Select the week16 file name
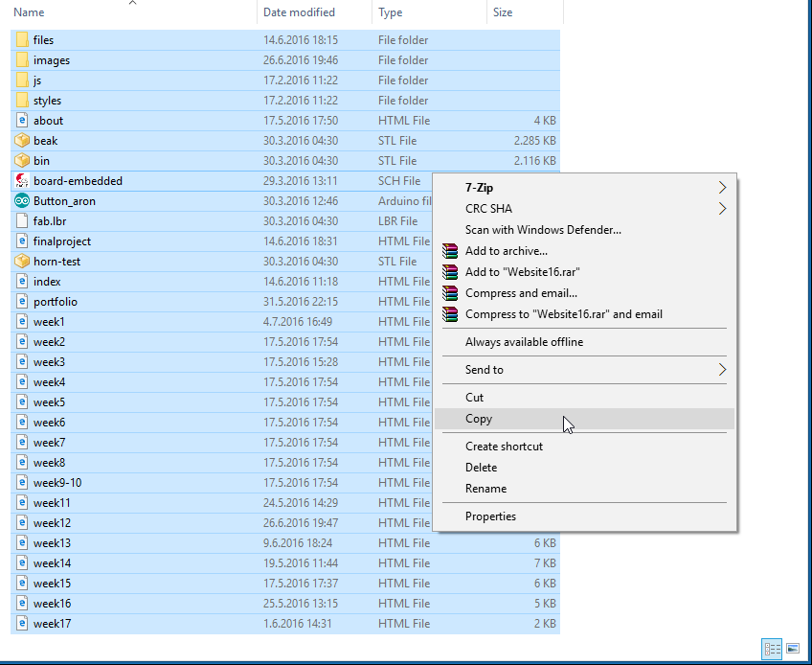Screen dimensions: 812x665 52,604
